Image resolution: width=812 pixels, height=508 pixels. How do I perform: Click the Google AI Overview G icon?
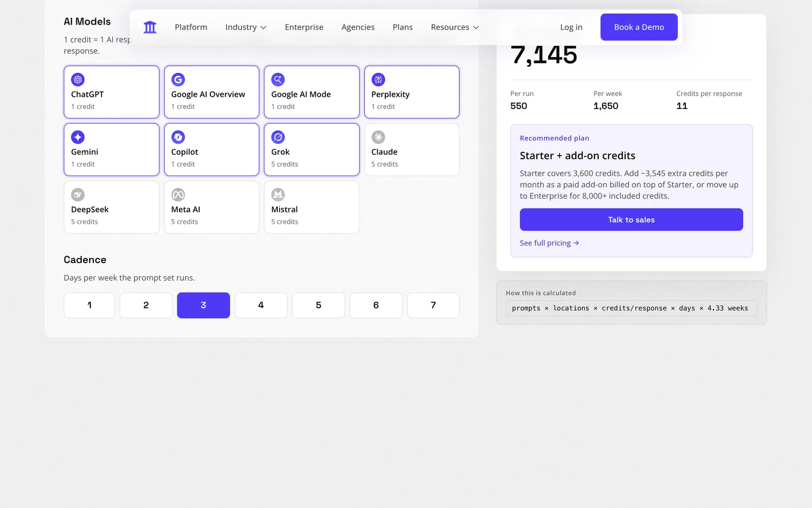[x=178, y=80]
